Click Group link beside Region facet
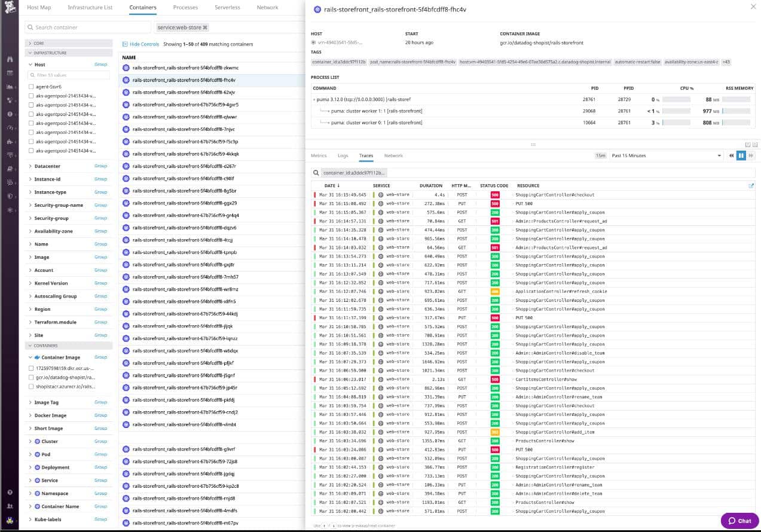761x532 pixels. tap(100, 309)
